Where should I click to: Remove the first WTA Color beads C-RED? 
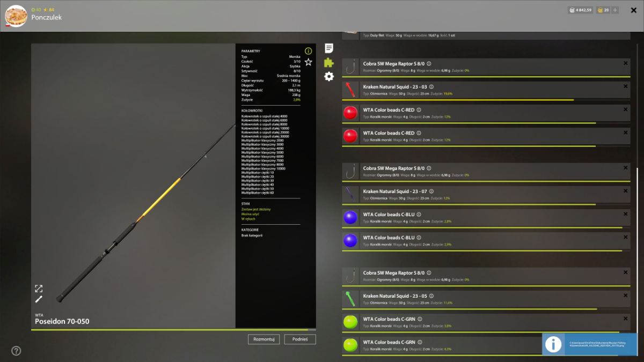pyautogui.click(x=626, y=109)
